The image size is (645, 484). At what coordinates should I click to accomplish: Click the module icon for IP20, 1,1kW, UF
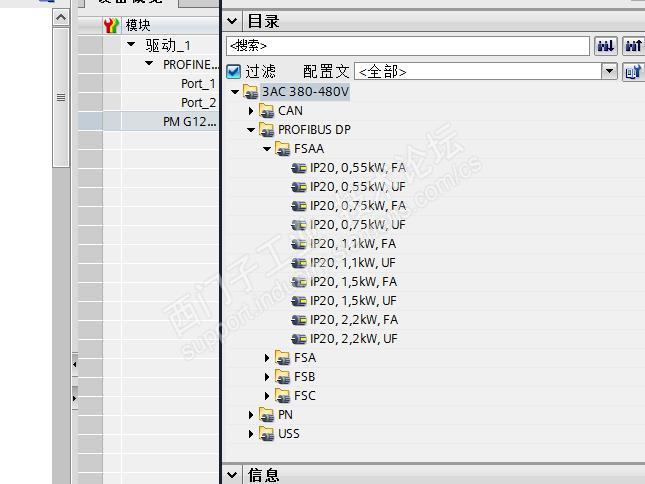(x=299, y=262)
